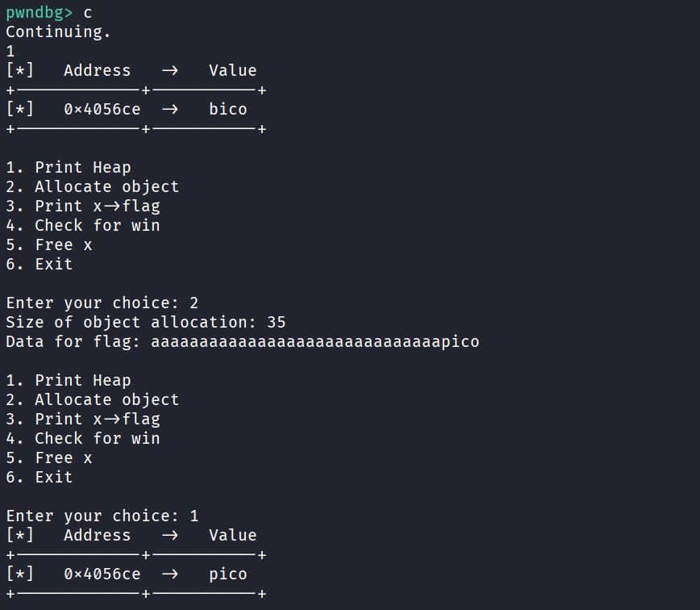
Task: Click "5. Free x" in the second menu
Action: 48,458
